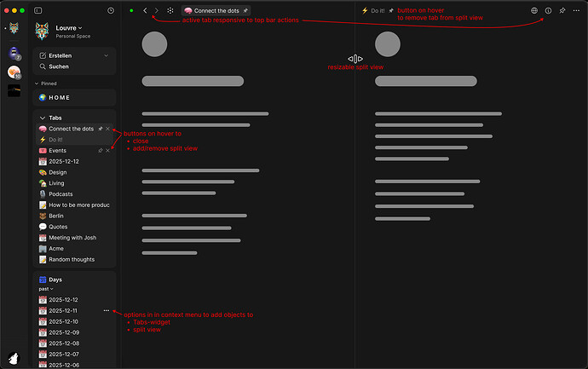Click the globe icon in top bar
Screen dimensions: 588x369
pos(534,10)
